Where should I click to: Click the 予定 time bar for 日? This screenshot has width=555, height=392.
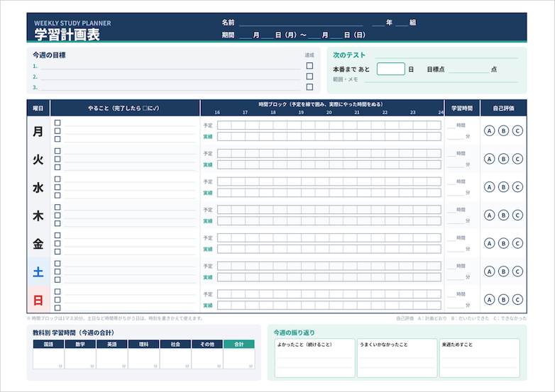(x=329, y=294)
